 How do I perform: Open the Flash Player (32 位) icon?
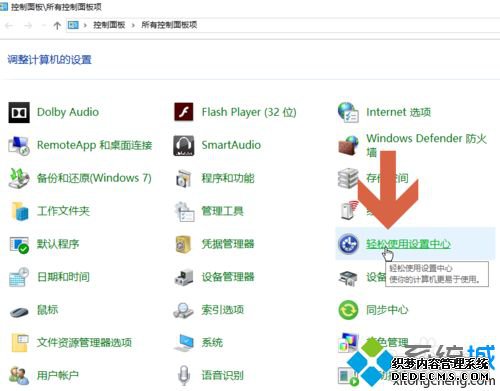[x=184, y=112]
